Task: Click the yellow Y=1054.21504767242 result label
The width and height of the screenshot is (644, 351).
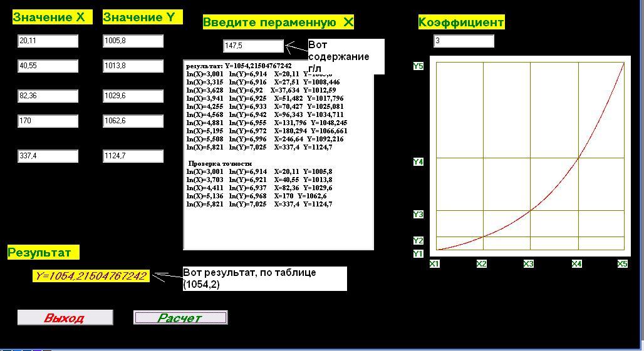Action: 91,276
